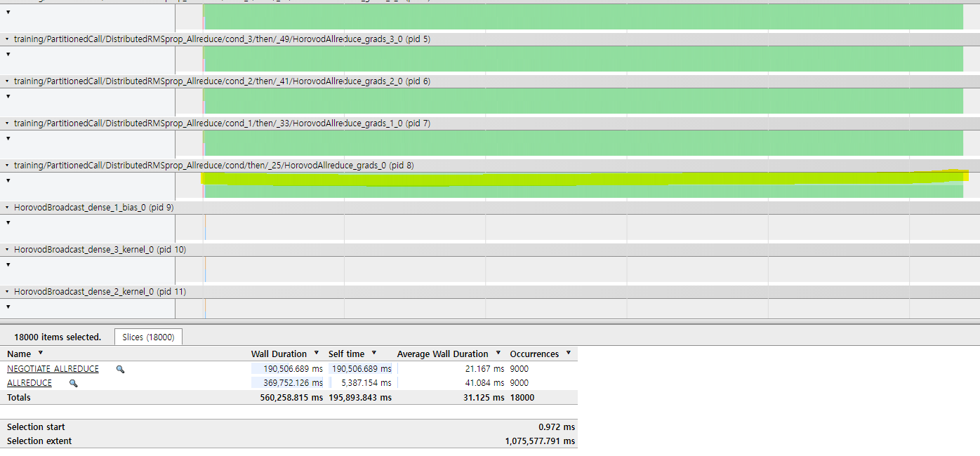Viewport: 980px width, 456px height.
Task: Sort by Wall Duration column arrow
Action: [317, 354]
